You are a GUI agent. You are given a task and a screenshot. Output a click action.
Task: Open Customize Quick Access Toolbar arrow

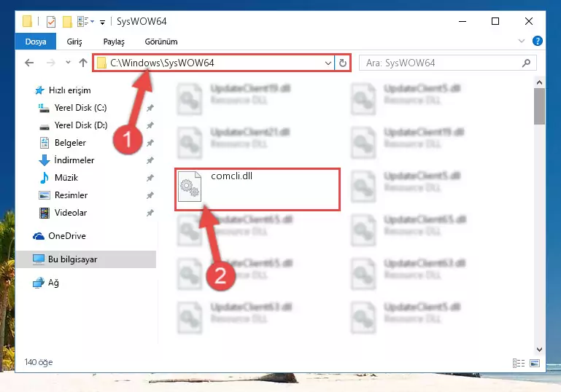[102, 22]
